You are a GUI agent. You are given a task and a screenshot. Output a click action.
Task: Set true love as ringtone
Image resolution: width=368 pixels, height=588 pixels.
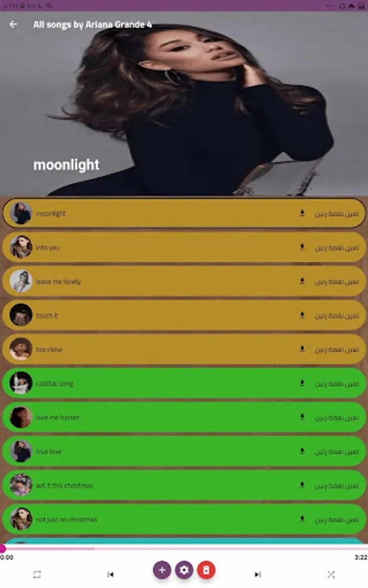337,451
